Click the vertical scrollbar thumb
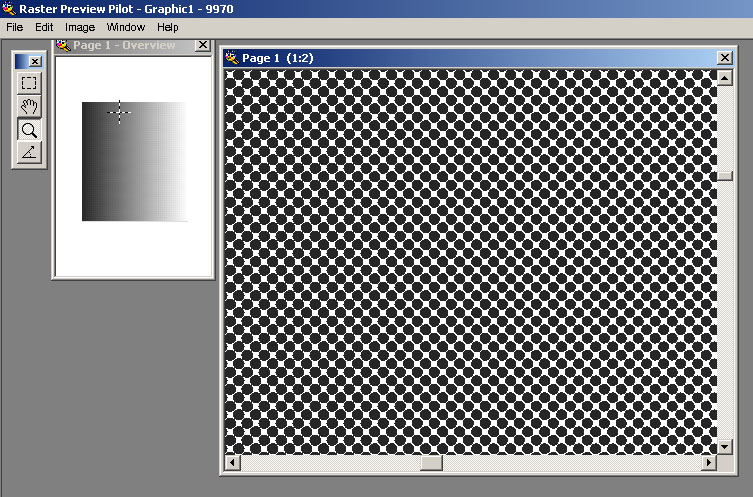Screen dimensions: 753x497 point(725,176)
